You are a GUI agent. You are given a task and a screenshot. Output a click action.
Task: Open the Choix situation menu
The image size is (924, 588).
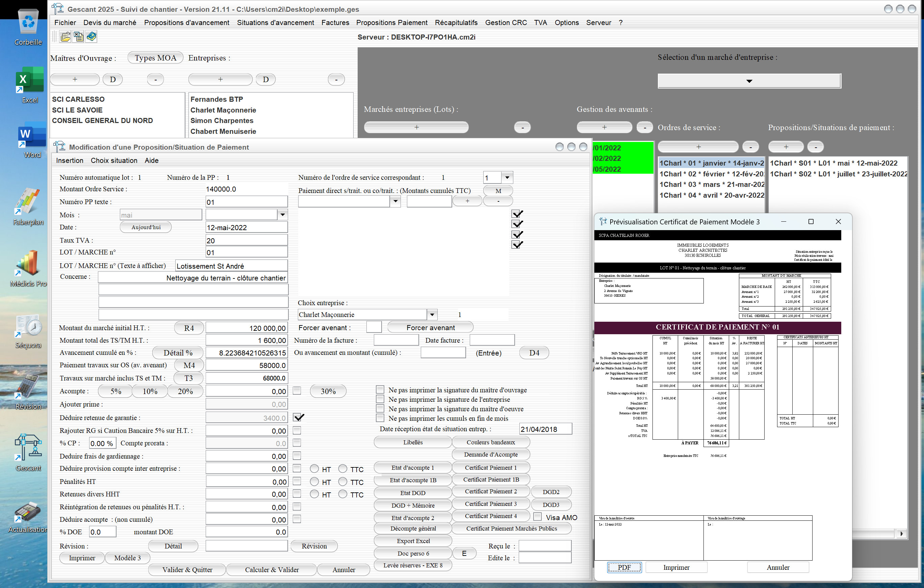(114, 161)
